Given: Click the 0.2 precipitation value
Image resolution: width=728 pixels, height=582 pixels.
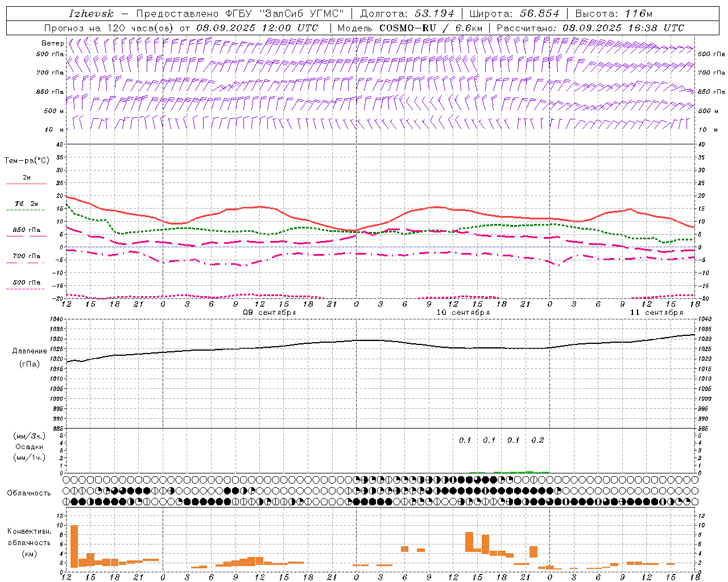Looking at the screenshot, I should (537, 440).
